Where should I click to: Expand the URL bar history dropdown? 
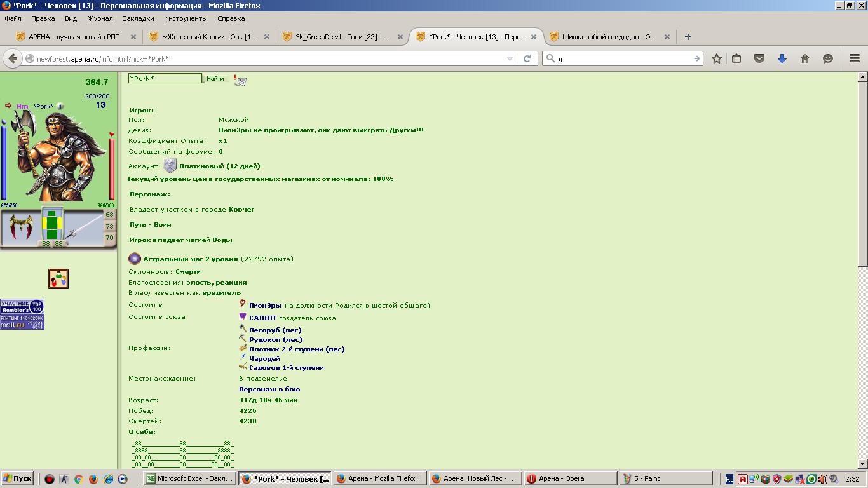point(510,58)
